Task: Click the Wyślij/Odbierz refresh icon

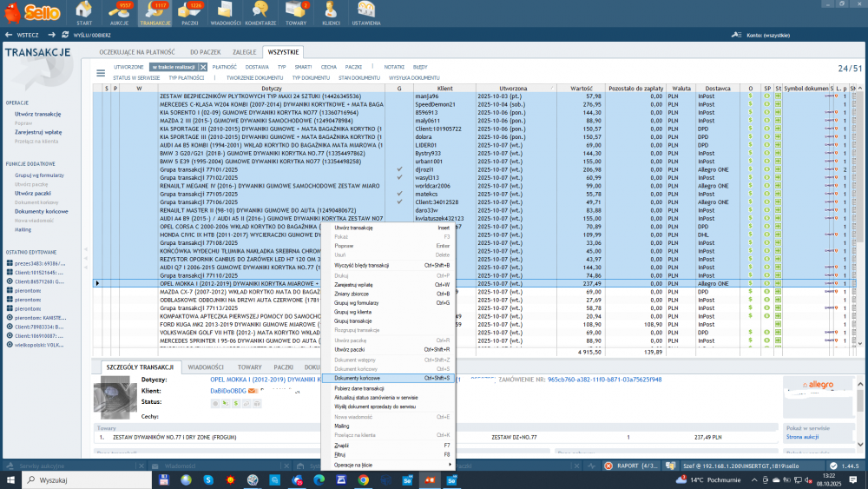Action: 65,35
